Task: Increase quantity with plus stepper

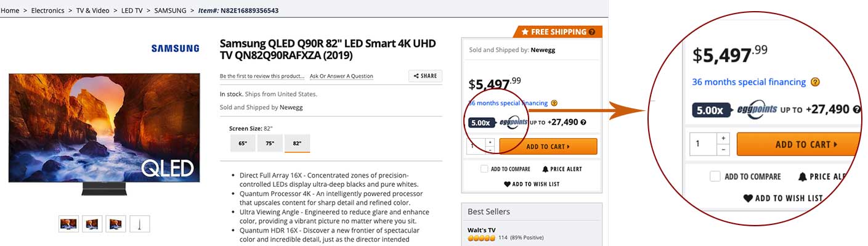Action: coord(490,142)
